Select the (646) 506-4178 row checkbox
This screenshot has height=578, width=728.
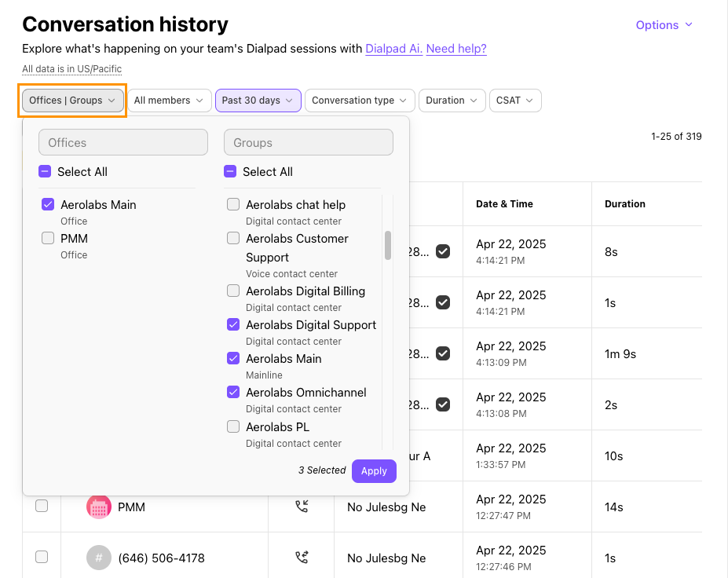tap(42, 557)
